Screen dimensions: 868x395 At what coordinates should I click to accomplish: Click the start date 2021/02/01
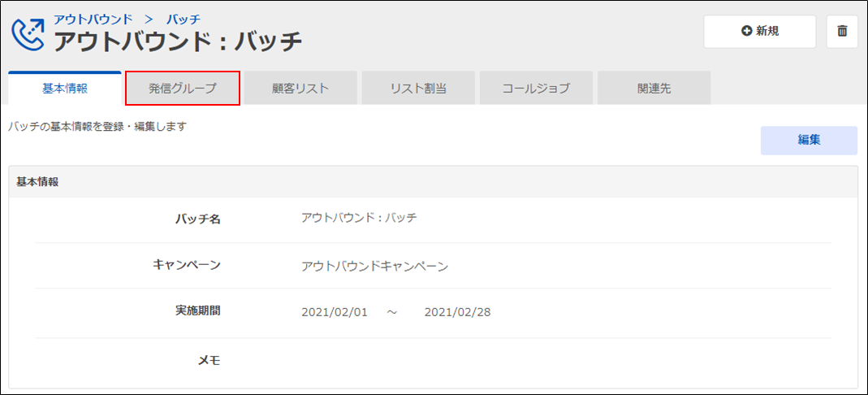[335, 312]
